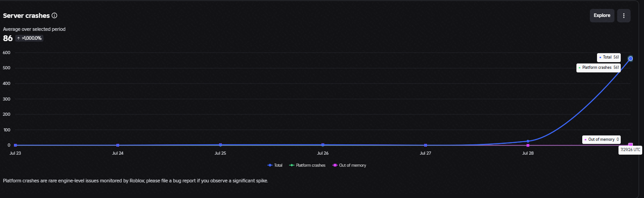The width and height of the screenshot is (644, 198).
Task: Click the info icon beside Server crashes
Action: pos(55,15)
